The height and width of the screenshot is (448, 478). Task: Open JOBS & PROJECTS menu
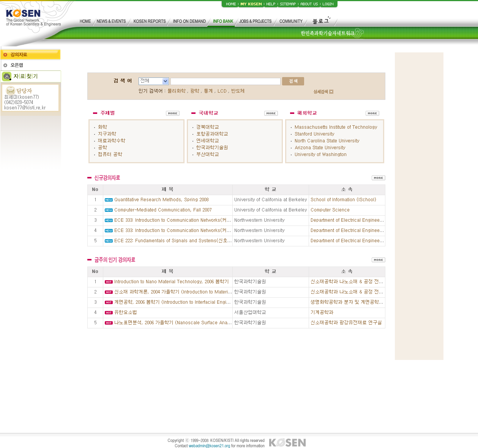coord(256,21)
